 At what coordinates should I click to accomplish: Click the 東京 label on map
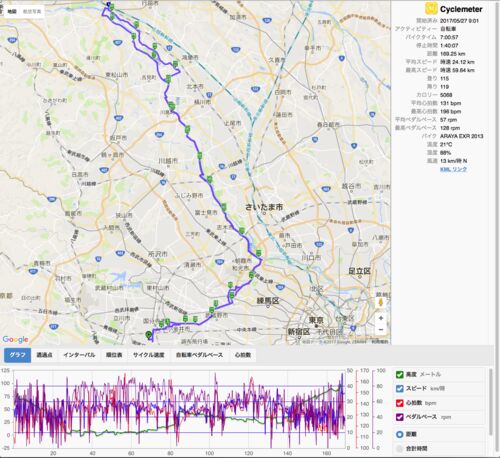click(316, 320)
